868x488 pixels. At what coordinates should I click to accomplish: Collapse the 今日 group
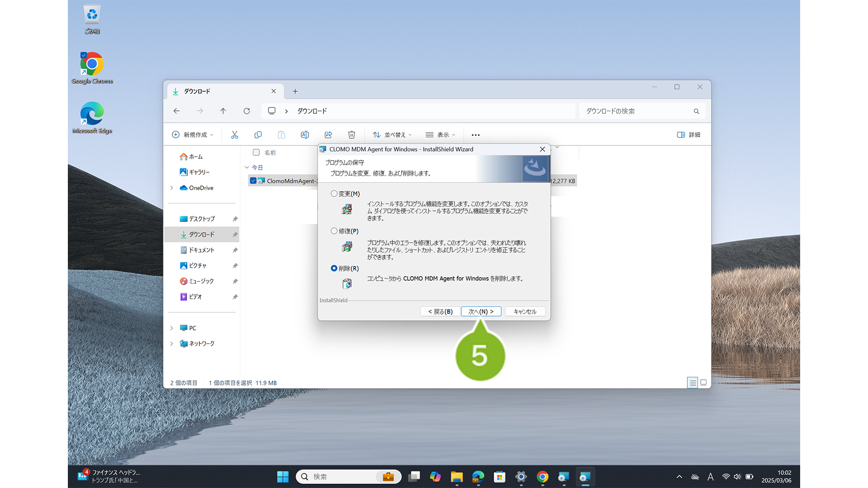coord(247,167)
